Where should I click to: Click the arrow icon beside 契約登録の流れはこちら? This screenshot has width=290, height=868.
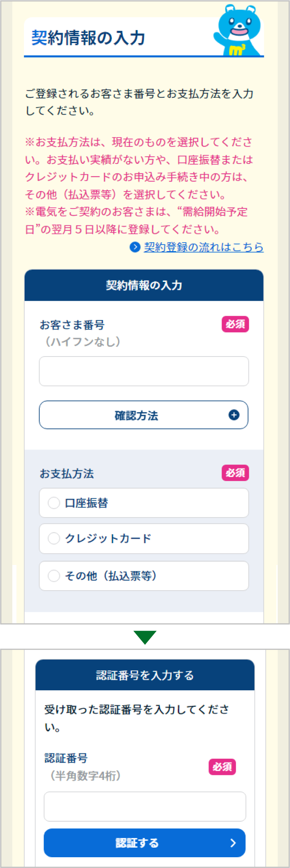[x=135, y=247]
